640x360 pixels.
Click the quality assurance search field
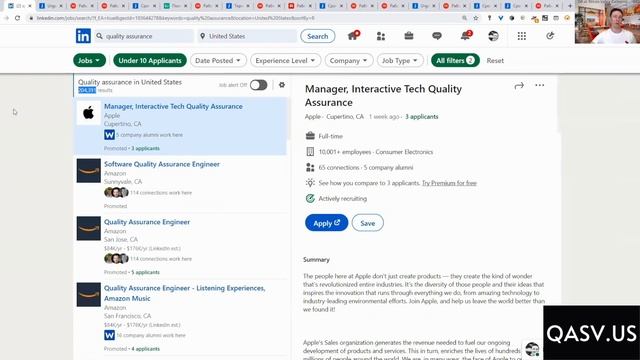(x=144, y=36)
